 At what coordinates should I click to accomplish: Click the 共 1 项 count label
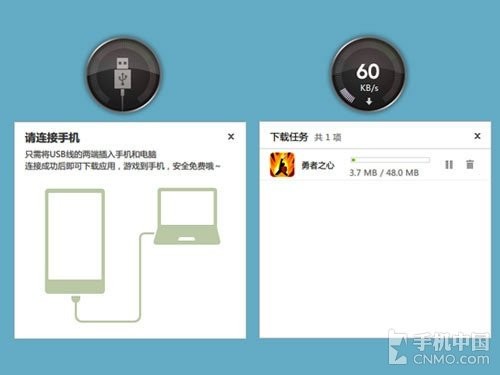click(328, 137)
